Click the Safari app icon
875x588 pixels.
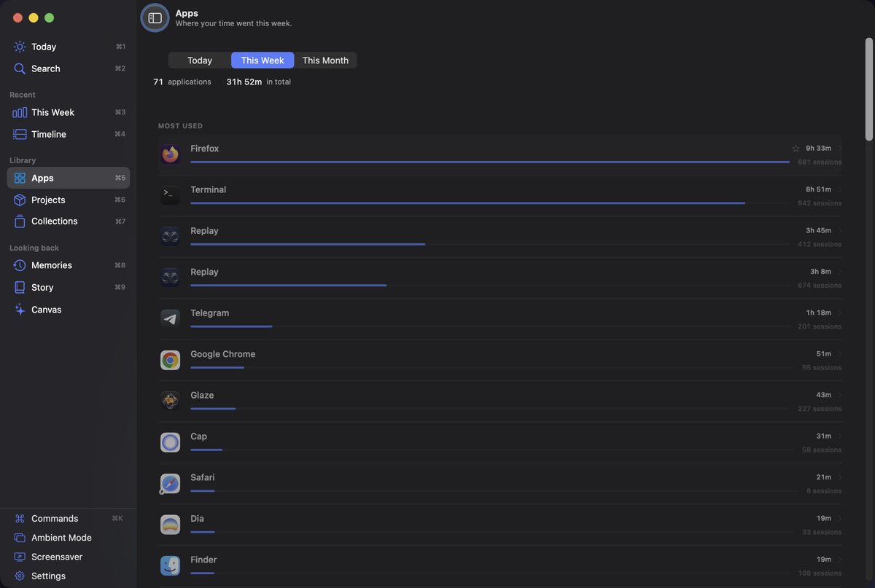170,483
